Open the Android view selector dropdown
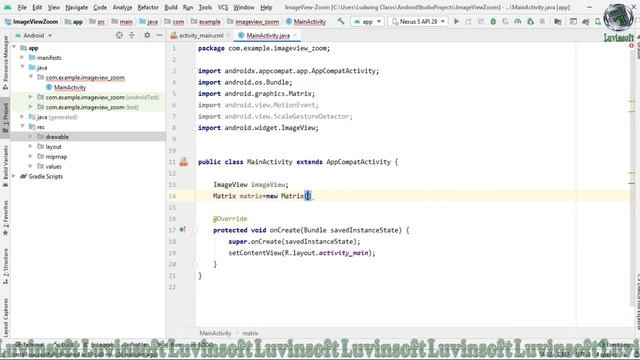Screen dimensions: 640x360 [x=34, y=36]
